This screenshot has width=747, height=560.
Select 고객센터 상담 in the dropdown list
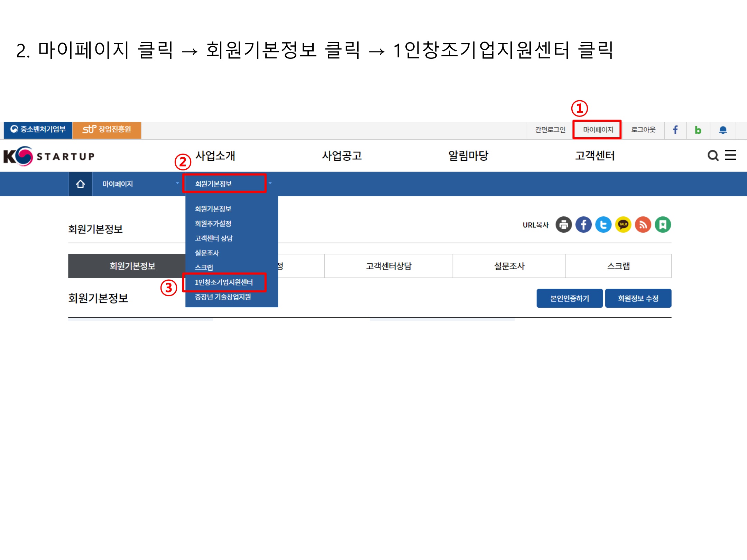[x=214, y=239]
